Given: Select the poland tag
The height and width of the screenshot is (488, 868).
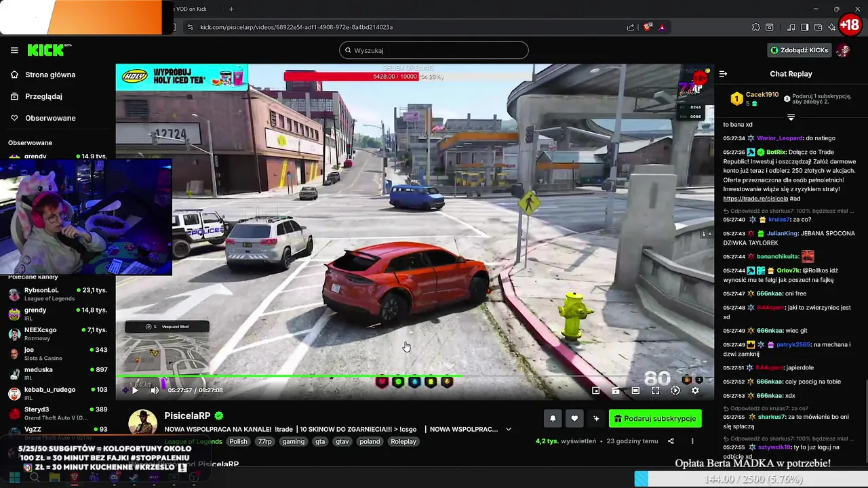Looking at the screenshot, I should tap(370, 441).
